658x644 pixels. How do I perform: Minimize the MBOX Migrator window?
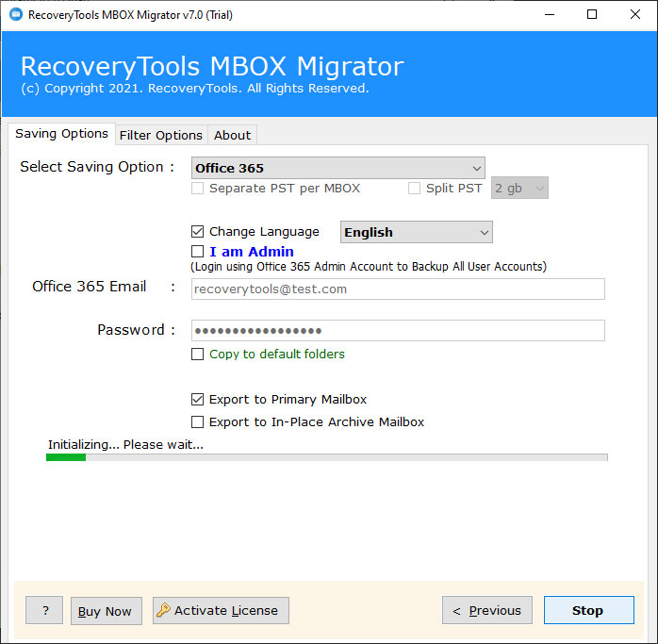click(550, 15)
